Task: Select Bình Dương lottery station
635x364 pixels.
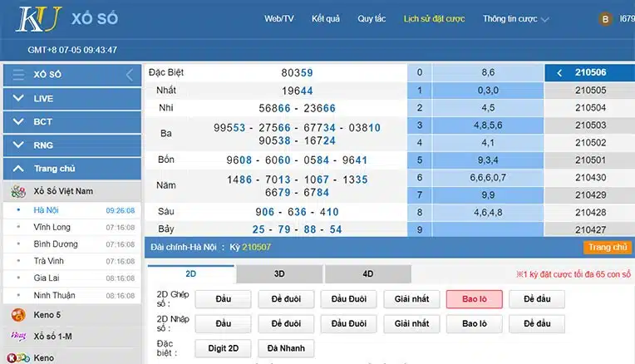Action: click(72, 244)
